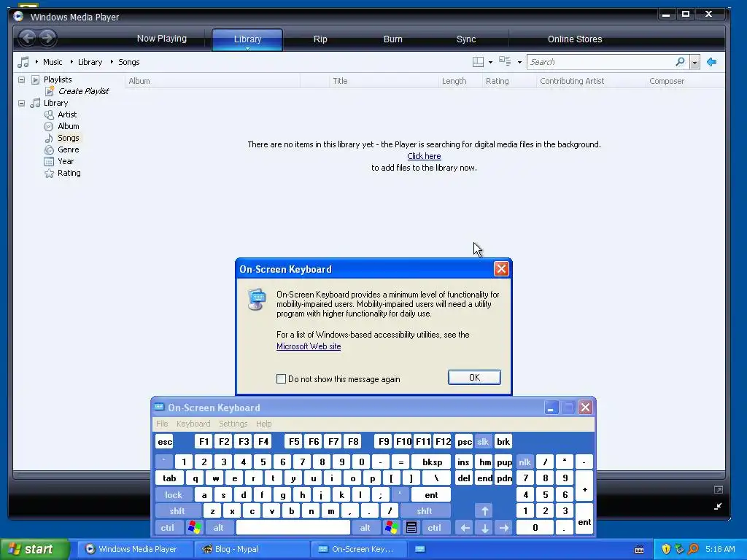
Task: Open the Microsoft Web site link
Action: tap(309, 346)
